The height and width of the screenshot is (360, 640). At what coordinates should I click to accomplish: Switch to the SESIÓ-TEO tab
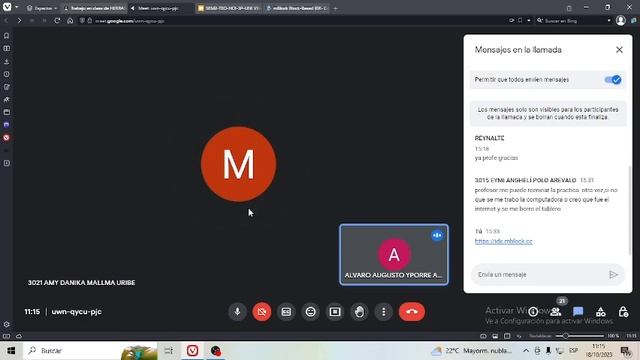point(229,8)
